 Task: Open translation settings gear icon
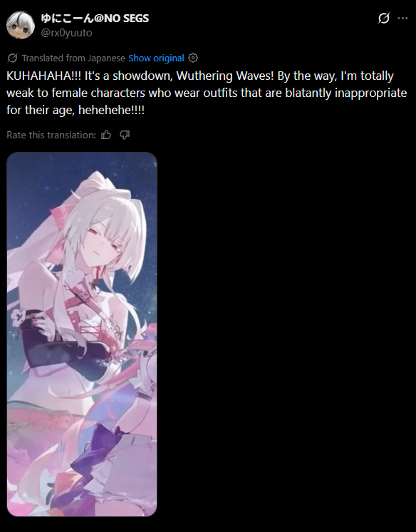193,58
